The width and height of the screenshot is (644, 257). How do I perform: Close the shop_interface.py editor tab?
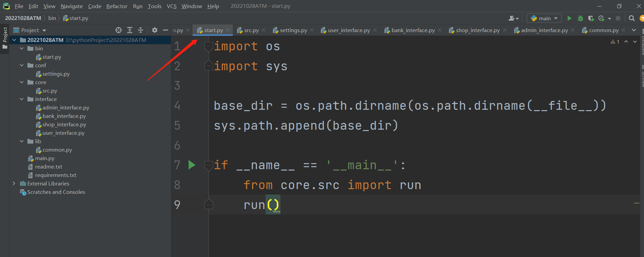[505, 30]
